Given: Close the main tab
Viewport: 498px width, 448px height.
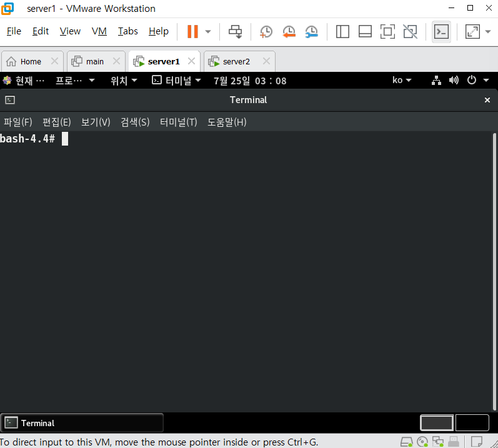Looking at the screenshot, I should (x=117, y=61).
